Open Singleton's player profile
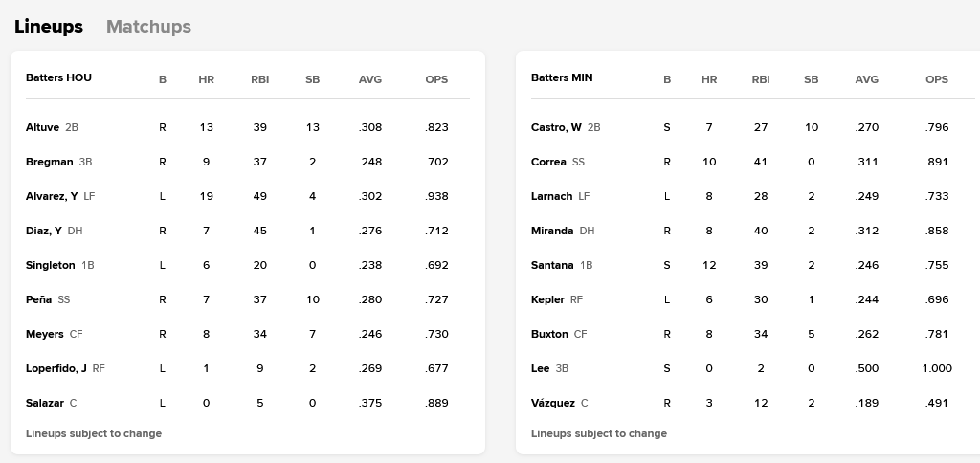Viewport: 980px width, 463px height. [50, 265]
